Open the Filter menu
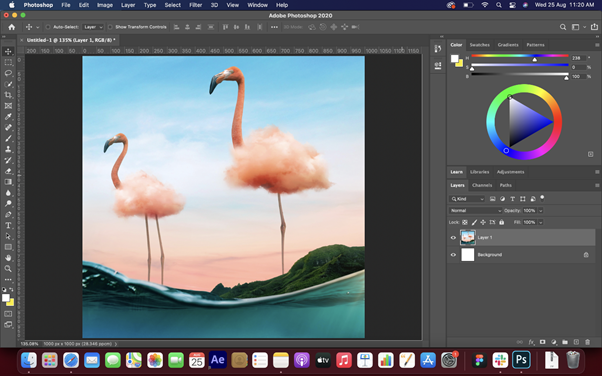 coord(195,5)
